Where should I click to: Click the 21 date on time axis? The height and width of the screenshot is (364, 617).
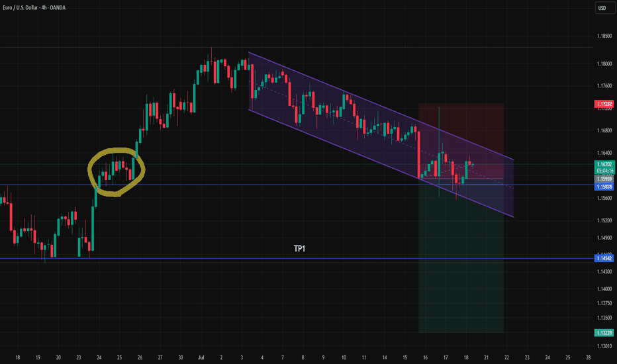click(487, 357)
